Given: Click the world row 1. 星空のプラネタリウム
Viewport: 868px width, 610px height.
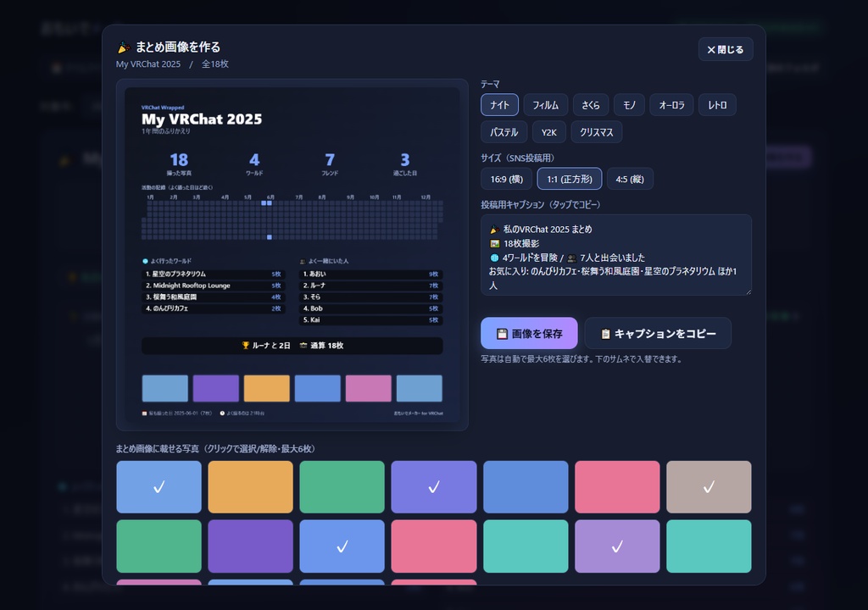Looking at the screenshot, I should [x=214, y=274].
